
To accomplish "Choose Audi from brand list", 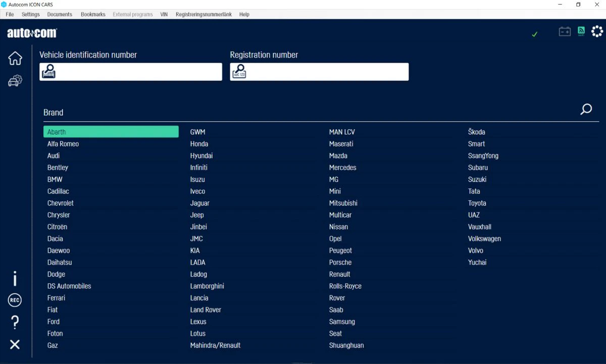I will pos(54,155).
